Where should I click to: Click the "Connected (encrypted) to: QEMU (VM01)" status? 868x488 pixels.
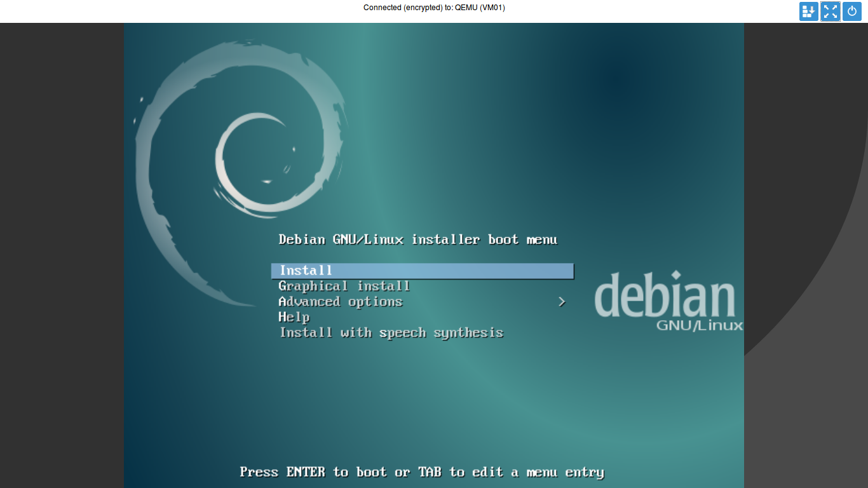(x=434, y=8)
